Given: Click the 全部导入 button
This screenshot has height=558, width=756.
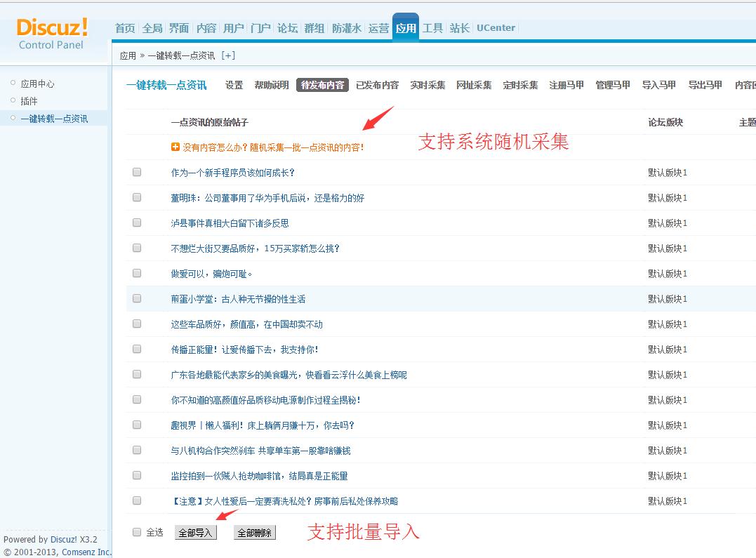Looking at the screenshot, I should point(195,533).
